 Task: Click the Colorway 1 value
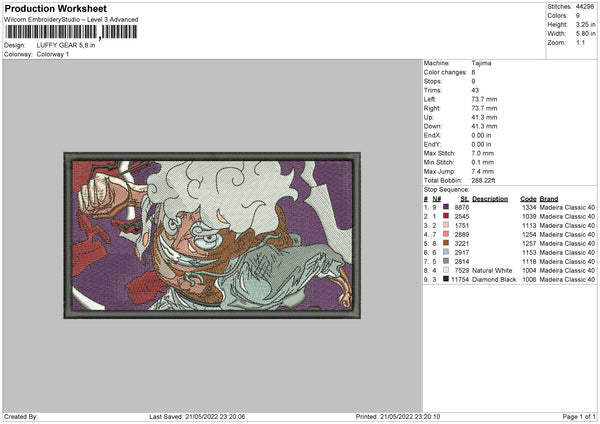pyautogui.click(x=53, y=54)
